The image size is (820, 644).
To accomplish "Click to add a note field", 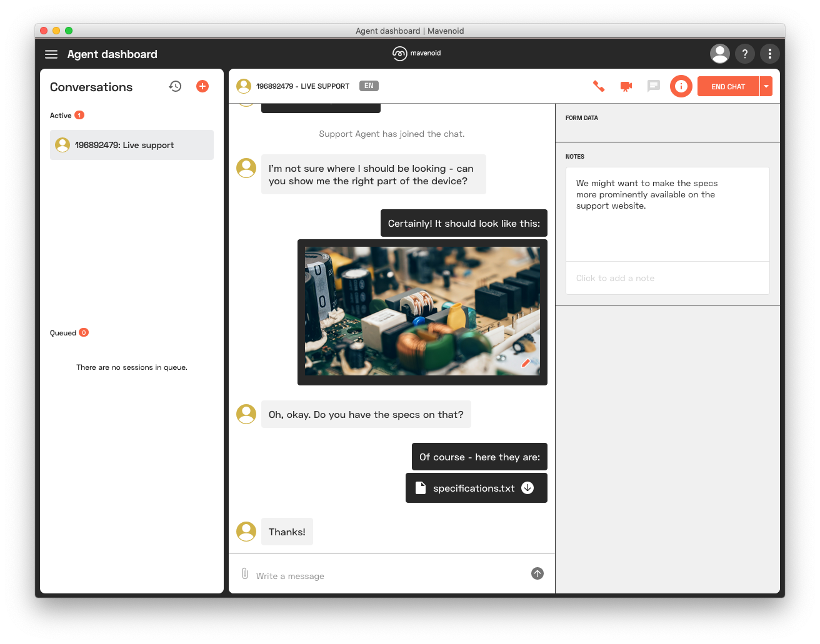I will (667, 278).
